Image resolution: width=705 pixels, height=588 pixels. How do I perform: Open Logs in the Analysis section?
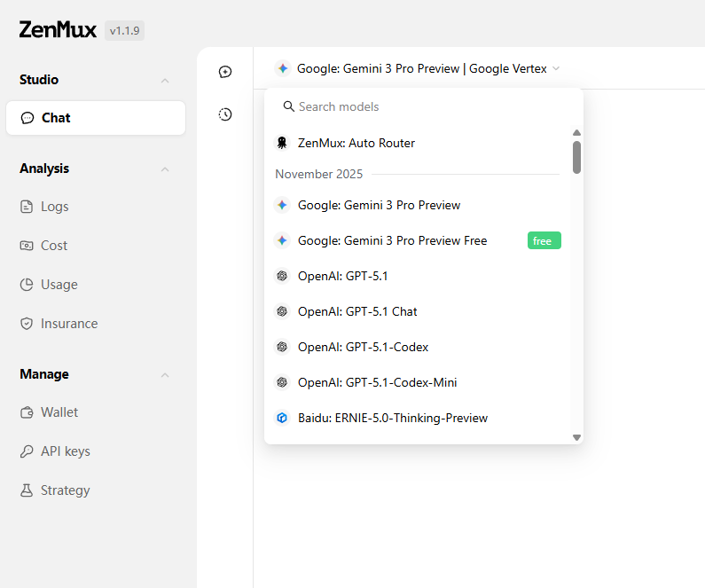54,207
